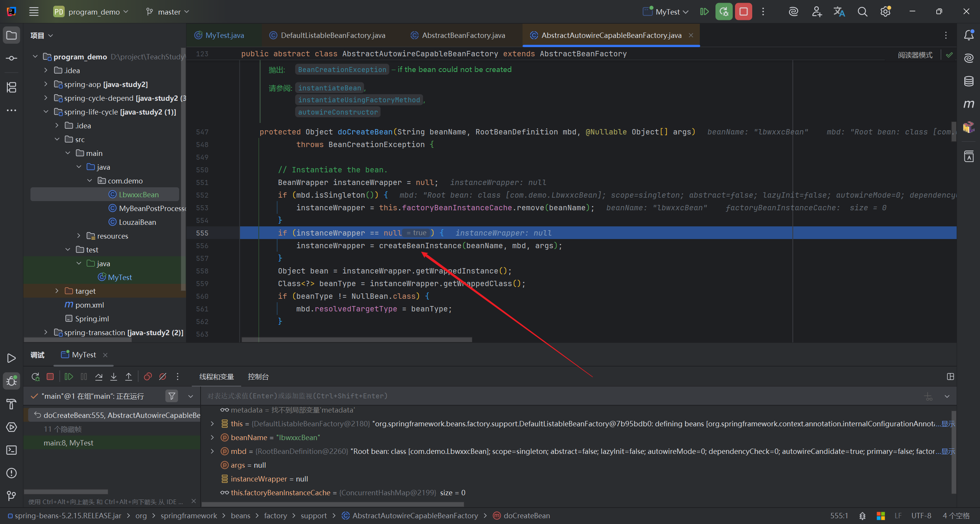This screenshot has height=524, width=980.
Task: Open the Maven tool window
Action: coord(969,104)
